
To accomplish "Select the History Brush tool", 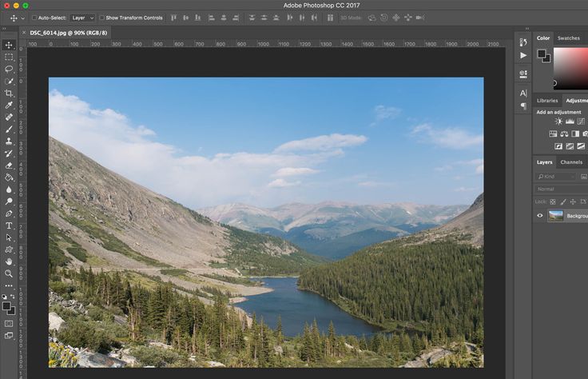I will 9,153.
